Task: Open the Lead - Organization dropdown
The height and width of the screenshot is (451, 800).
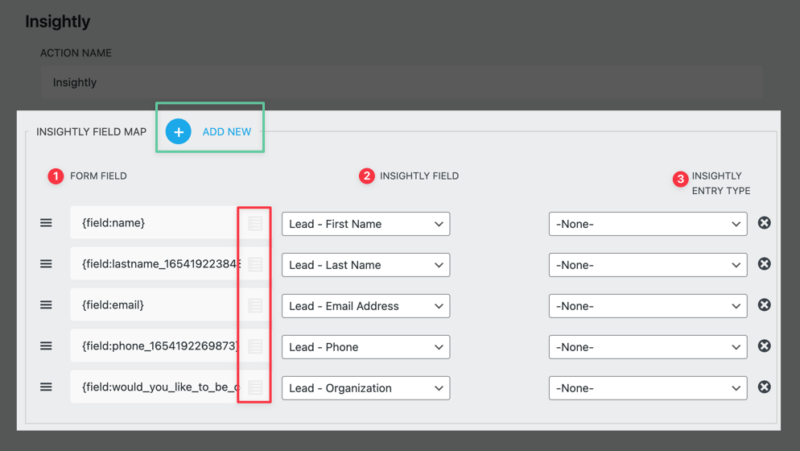Action: [x=366, y=388]
